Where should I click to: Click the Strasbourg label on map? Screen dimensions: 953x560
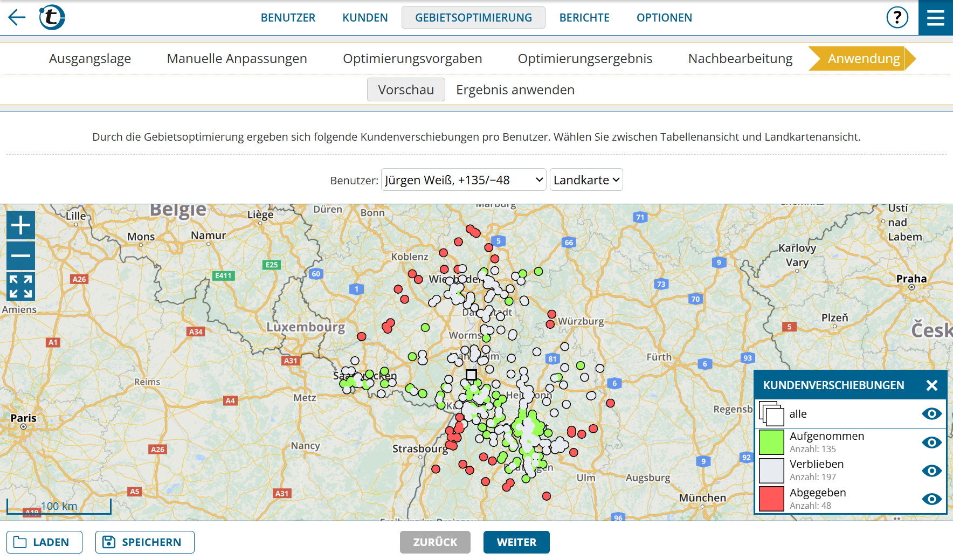pos(420,448)
